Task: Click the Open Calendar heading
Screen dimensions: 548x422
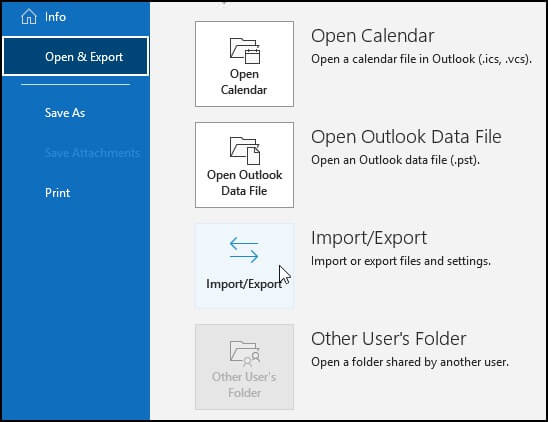Action: (373, 36)
